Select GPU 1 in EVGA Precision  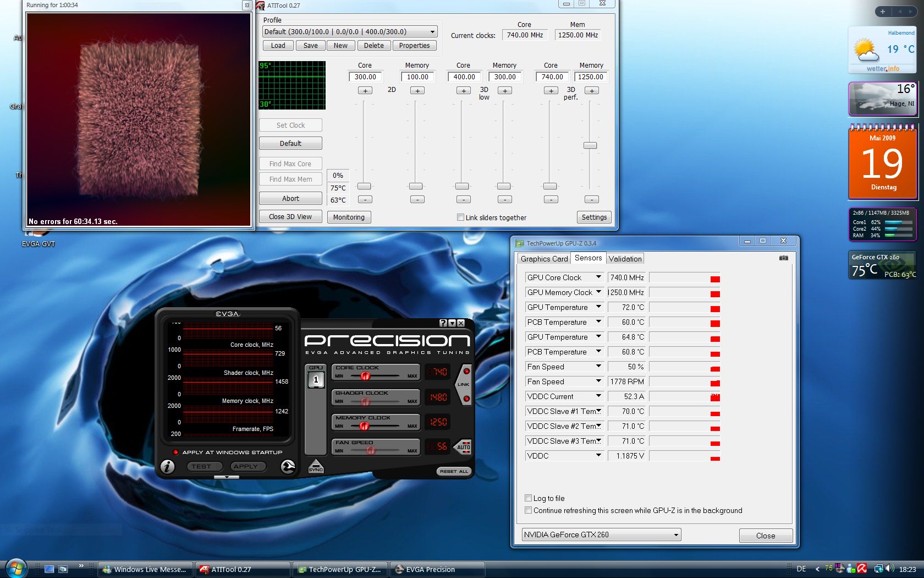(x=316, y=379)
